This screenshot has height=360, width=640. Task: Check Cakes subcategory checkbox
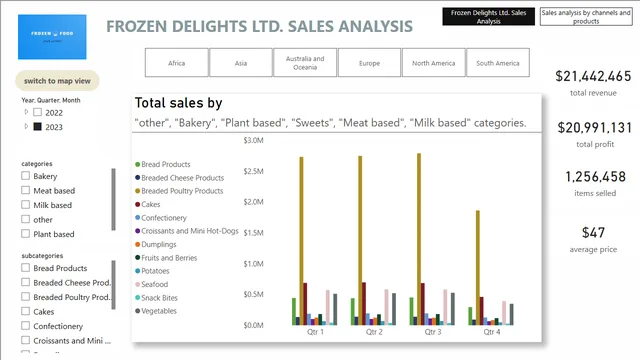click(25, 311)
